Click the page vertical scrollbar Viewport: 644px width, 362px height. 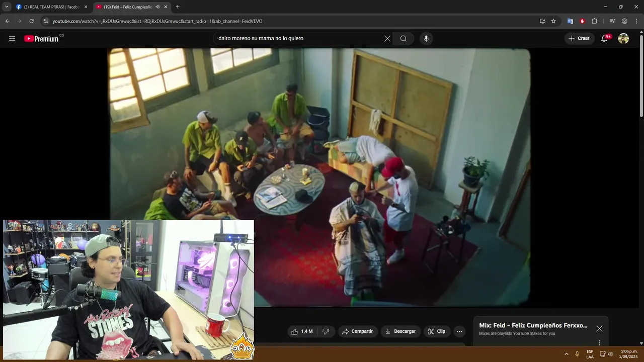pyautogui.click(x=641, y=75)
